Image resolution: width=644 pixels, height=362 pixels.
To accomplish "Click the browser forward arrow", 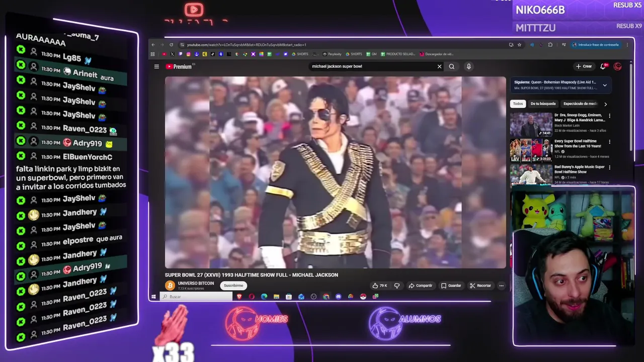I will click(162, 45).
